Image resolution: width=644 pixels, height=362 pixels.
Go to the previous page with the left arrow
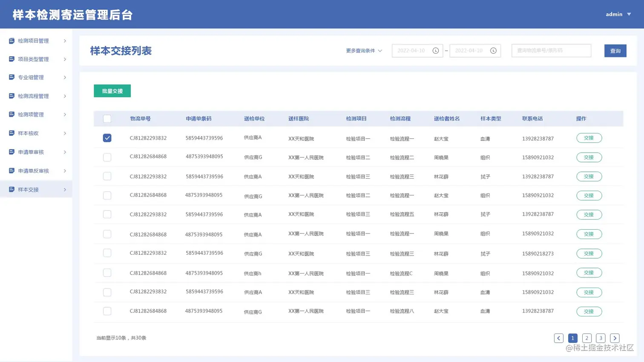558,338
